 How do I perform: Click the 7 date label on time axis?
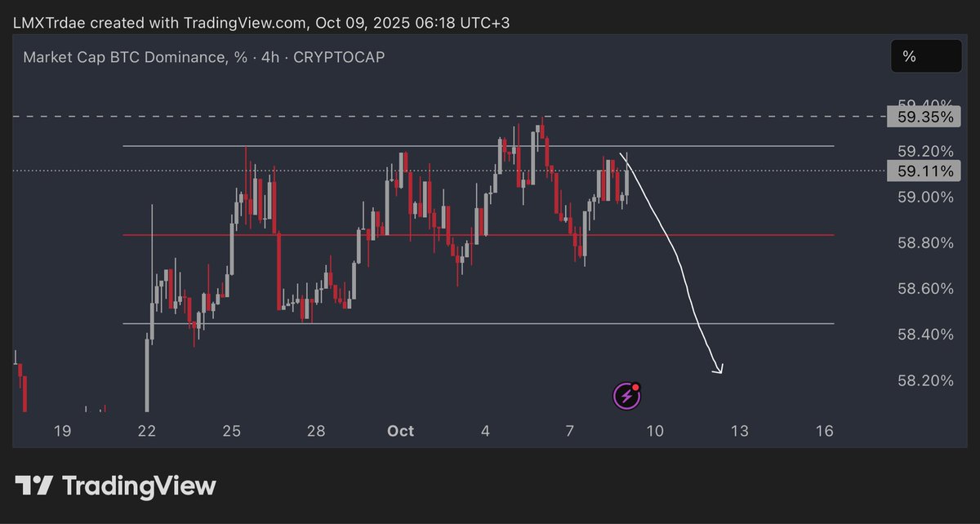[x=570, y=431]
